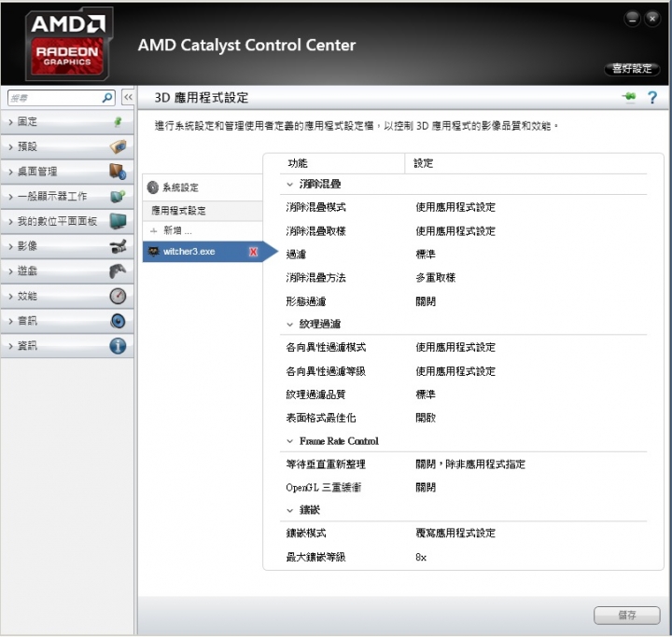Change 消除混疊方法 value 多重取樣

[x=435, y=278]
